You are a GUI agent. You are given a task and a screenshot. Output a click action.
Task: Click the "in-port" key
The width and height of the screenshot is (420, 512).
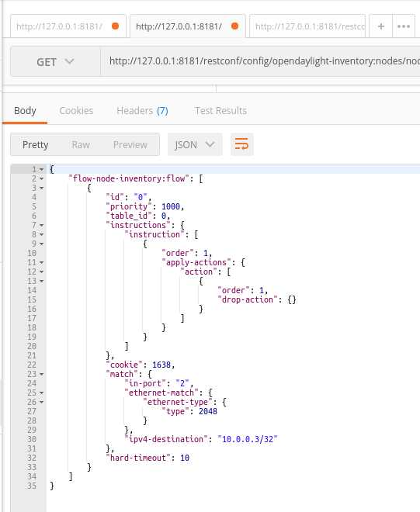(x=145, y=383)
